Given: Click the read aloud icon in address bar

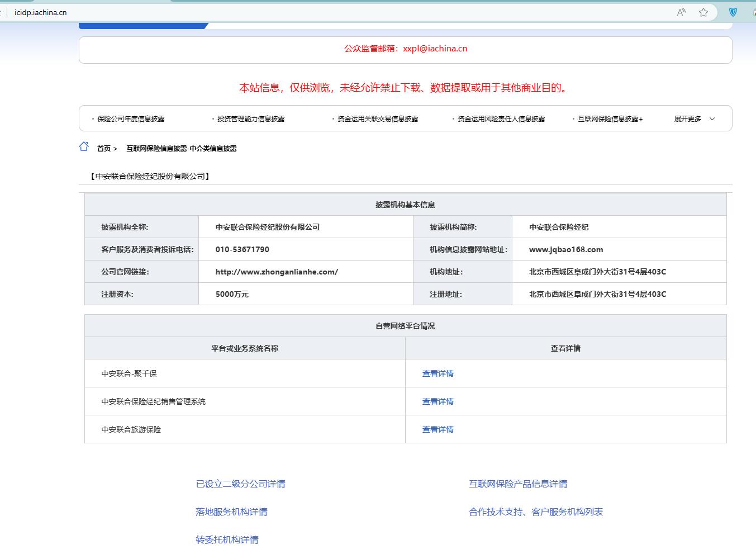Looking at the screenshot, I should click(x=681, y=12).
